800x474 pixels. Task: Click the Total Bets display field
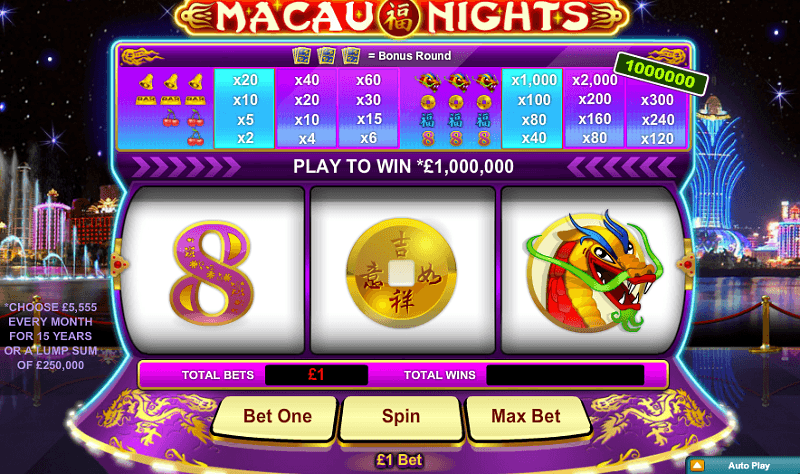pyautogui.click(x=316, y=375)
